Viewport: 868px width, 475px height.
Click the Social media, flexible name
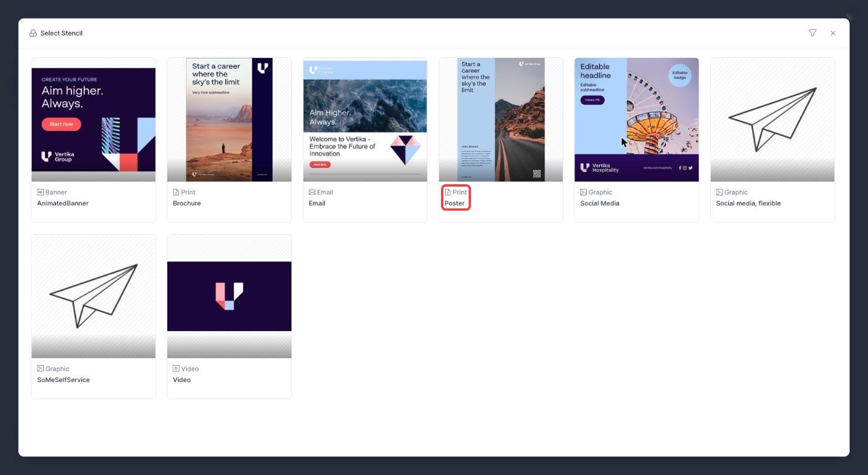point(748,204)
